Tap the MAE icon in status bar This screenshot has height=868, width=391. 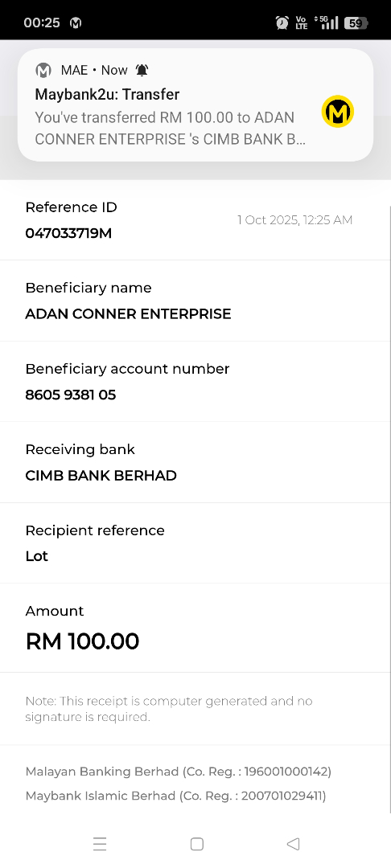[76, 23]
